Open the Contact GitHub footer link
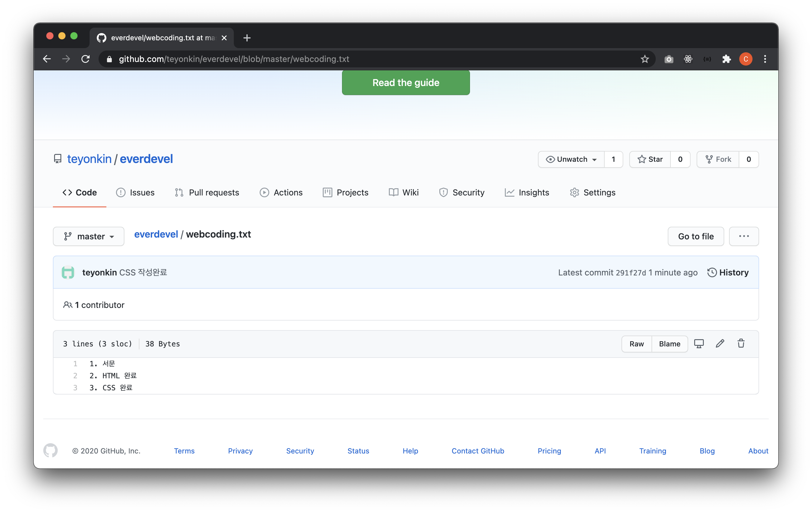812x513 pixels. point(478,451)
